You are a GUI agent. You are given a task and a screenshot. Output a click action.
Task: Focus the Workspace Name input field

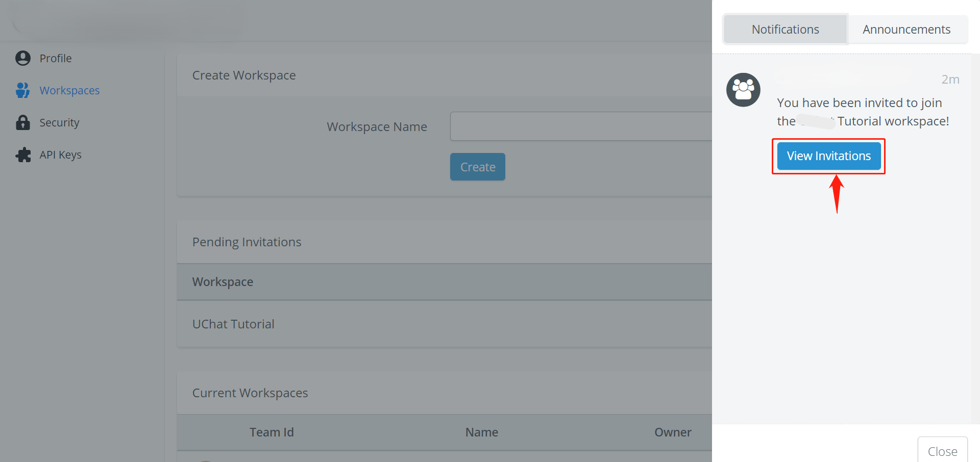[581, 126]
